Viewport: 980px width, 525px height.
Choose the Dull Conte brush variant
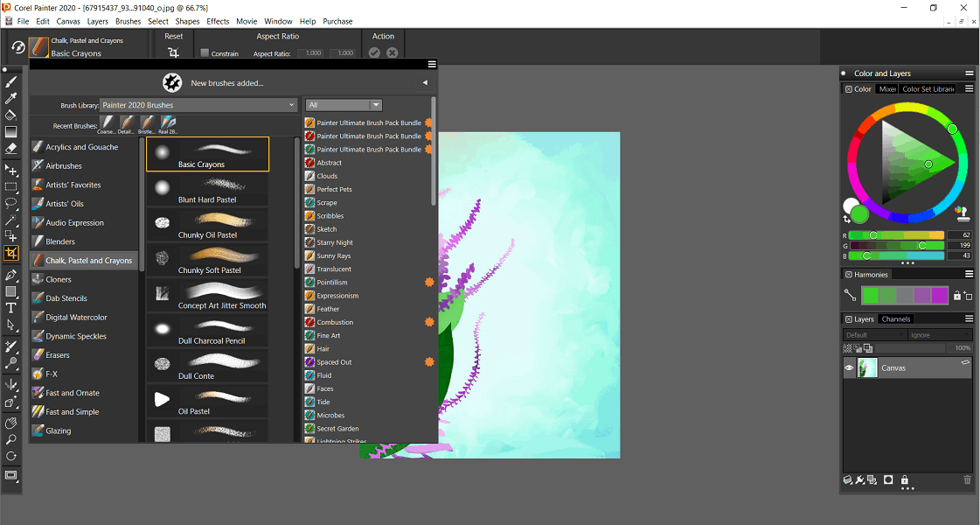tap(207, 366)
